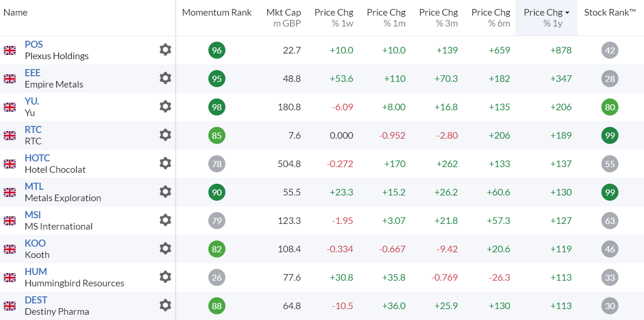
Task: Sort by Mkt Cap m GBP header
Action: (284, 18)
